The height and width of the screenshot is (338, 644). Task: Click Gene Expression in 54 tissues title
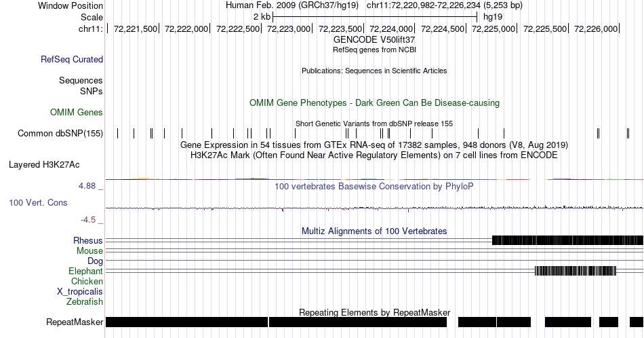click(374, 145)
